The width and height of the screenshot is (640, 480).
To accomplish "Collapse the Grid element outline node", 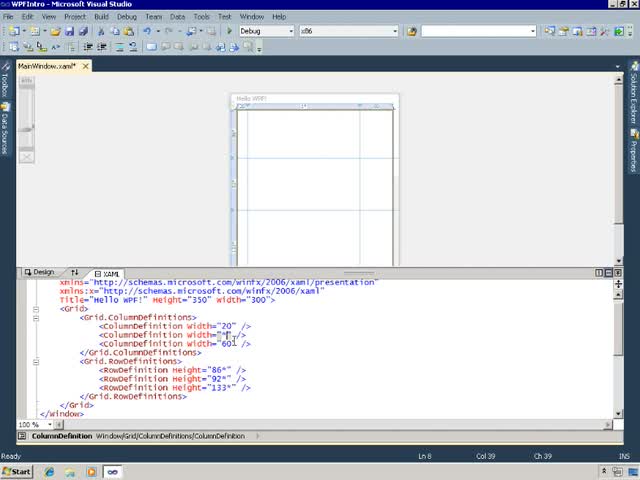I will point(37,309).
